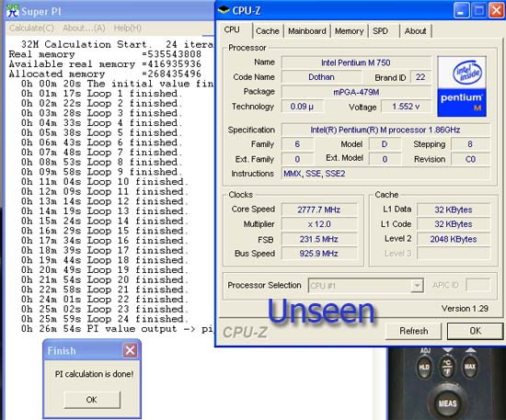Close the Finish dialog with X

(130, 350)
